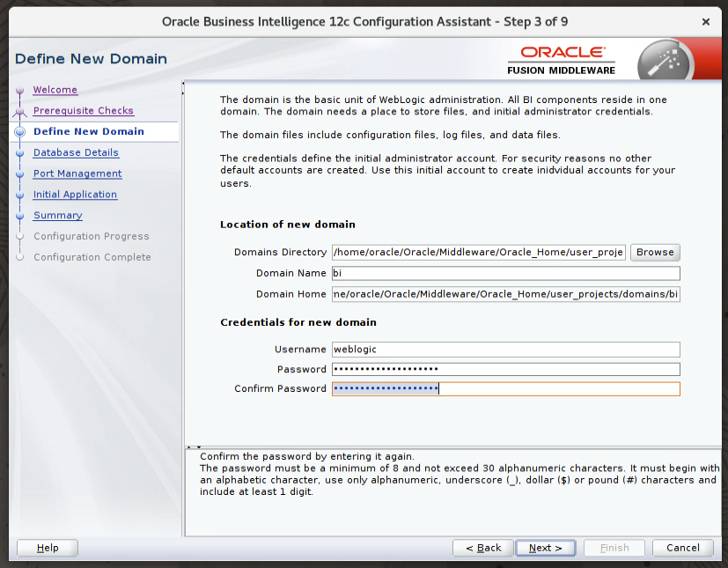The height and width of the screenshot is (568, 728).
Task: Open the Initial Application step
Action: click(75, 194)
